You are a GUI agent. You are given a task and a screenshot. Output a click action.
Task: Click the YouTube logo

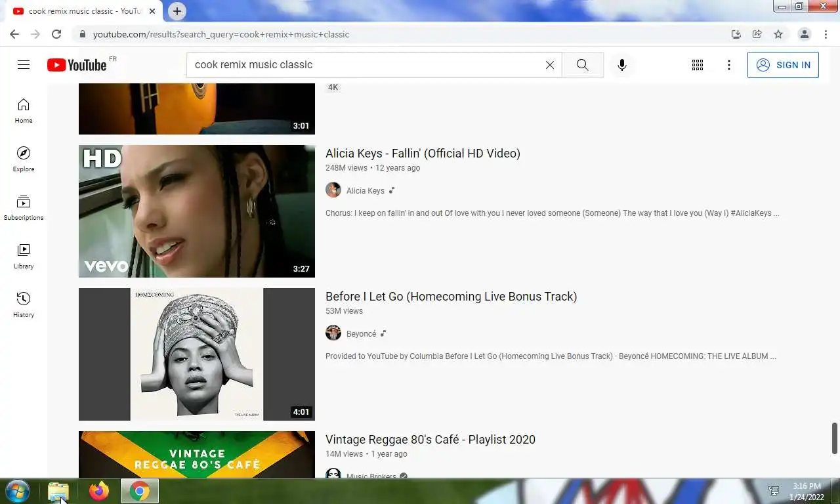[77, 65]
